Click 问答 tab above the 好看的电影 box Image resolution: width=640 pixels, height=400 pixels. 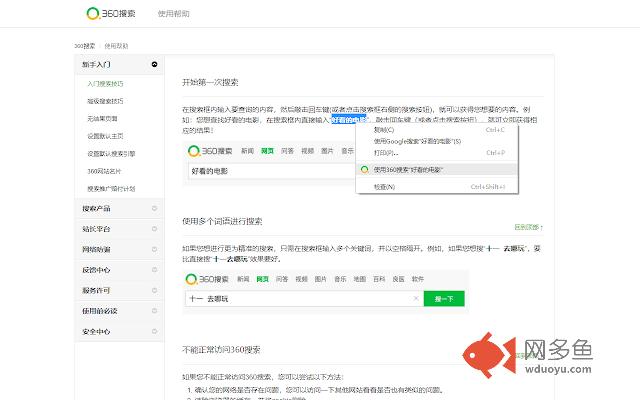tap(287, 151)
